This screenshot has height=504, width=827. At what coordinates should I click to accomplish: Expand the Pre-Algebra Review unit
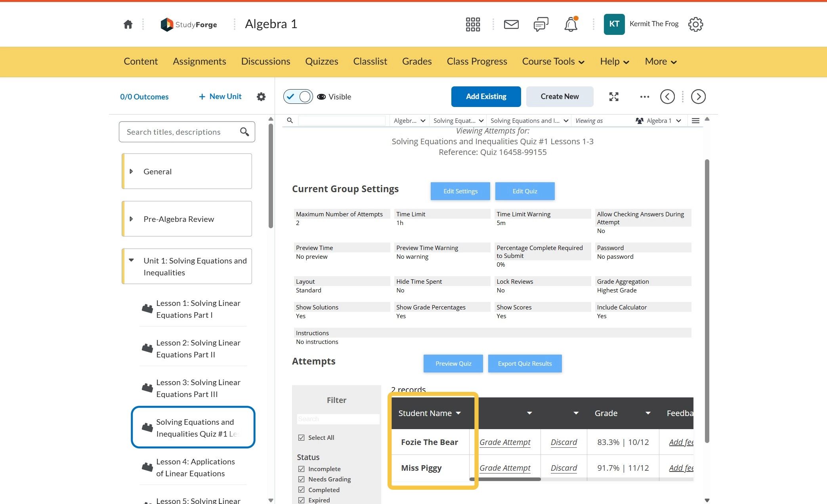[131, 219]
